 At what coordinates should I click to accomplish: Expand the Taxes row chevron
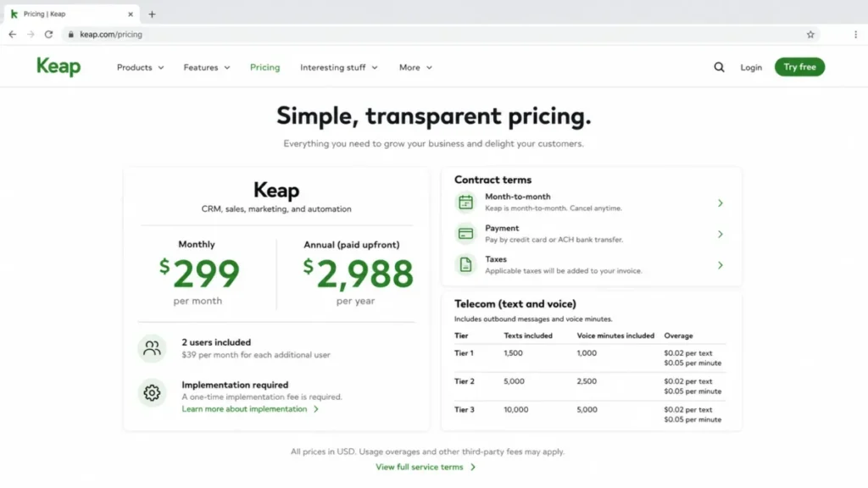tap(721, 265)
